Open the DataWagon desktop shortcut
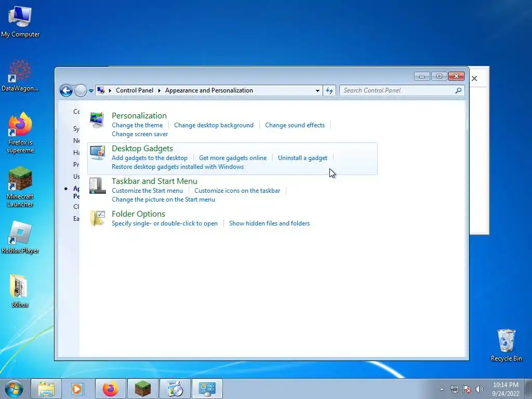532x399 pixels. 20,75
